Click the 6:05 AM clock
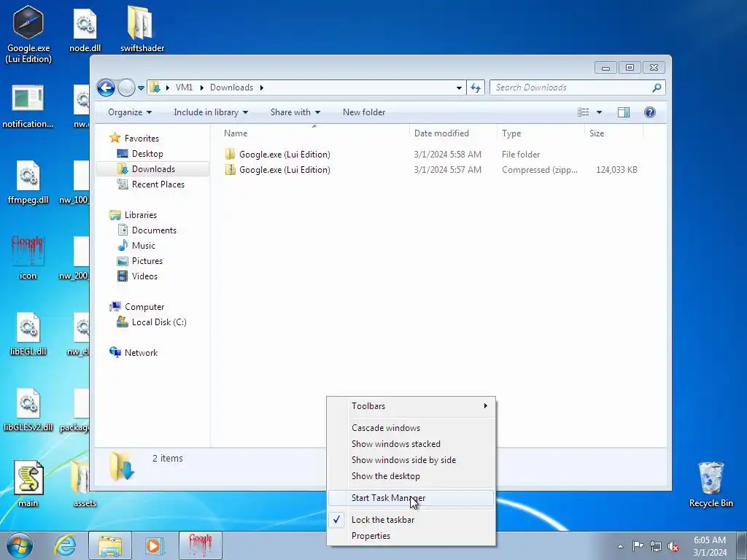 click(x=710, y=540)
